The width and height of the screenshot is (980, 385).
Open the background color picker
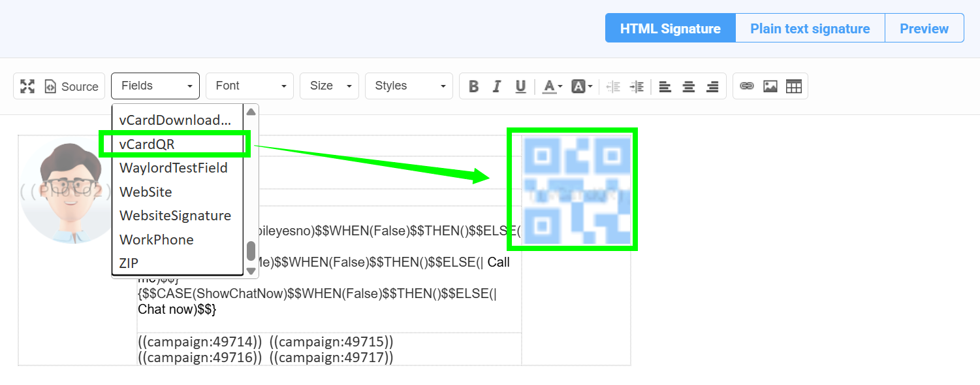(x=581, y=86)
